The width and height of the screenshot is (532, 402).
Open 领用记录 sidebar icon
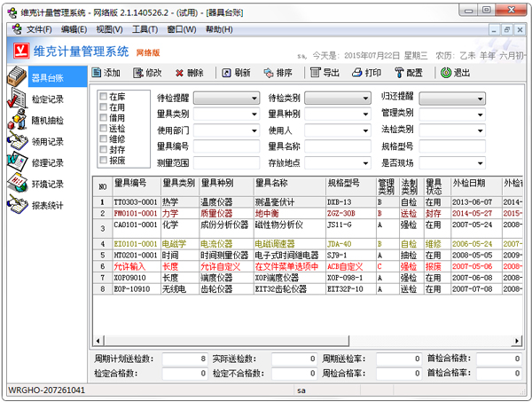[x=18, y=140]
